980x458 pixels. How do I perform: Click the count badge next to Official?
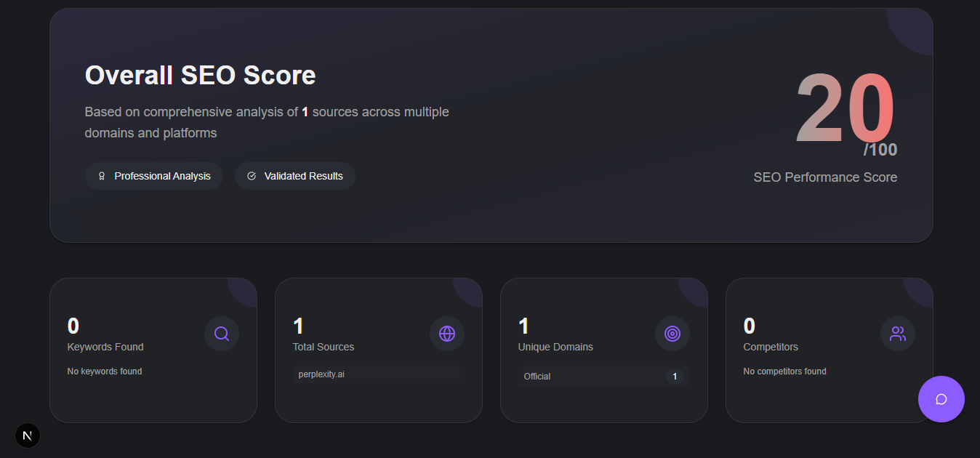click(x=675, y=376)
